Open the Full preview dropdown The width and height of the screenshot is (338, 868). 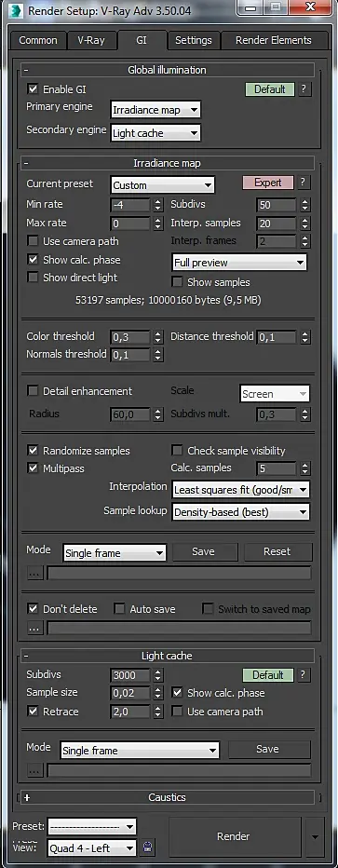(x=239, y=263)
